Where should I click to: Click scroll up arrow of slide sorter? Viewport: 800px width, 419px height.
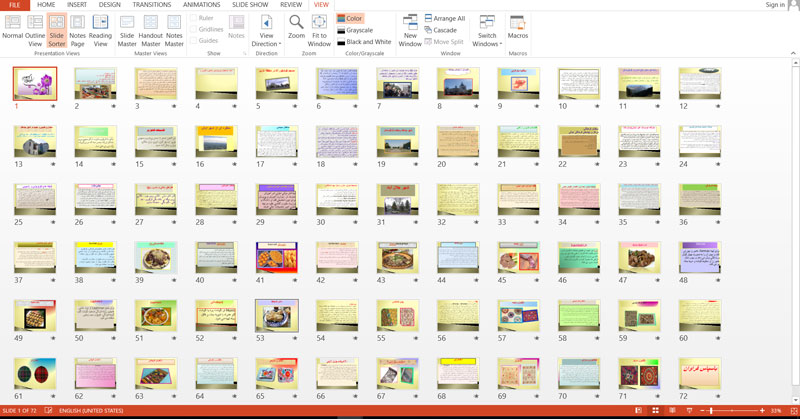795,62
